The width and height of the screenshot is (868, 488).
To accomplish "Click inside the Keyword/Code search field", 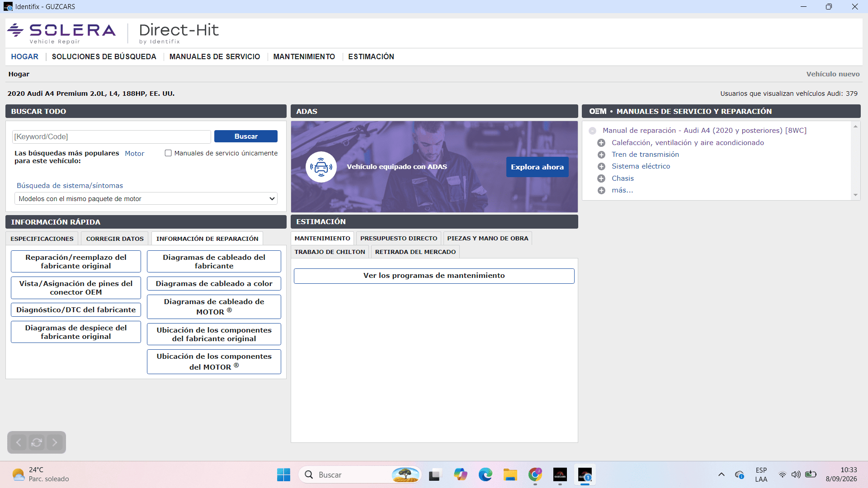I will (111, 136).
